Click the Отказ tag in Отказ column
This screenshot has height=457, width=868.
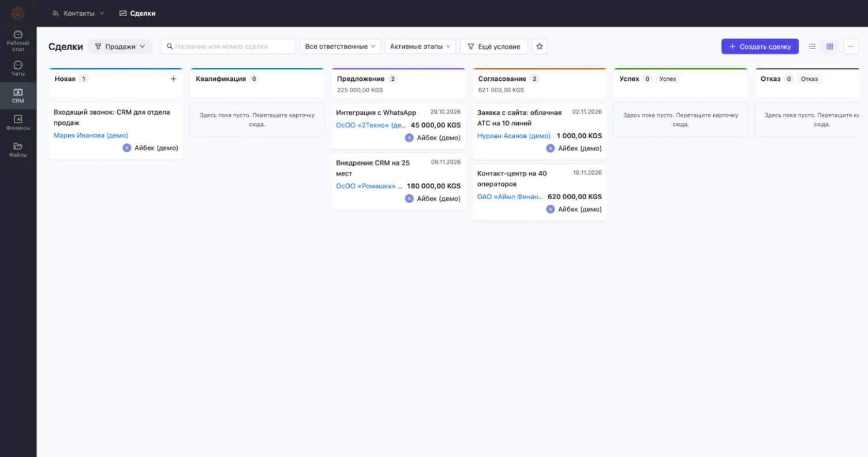[x=809, y=79]
